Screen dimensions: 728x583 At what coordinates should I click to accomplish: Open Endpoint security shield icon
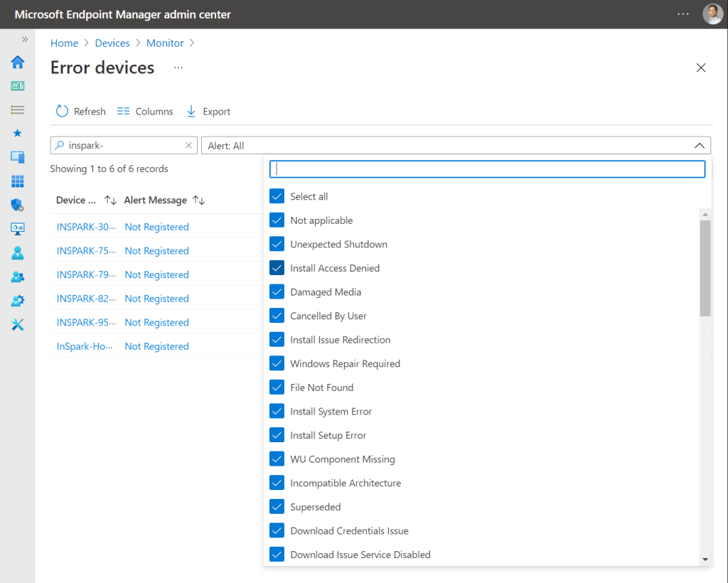[18, 205]
